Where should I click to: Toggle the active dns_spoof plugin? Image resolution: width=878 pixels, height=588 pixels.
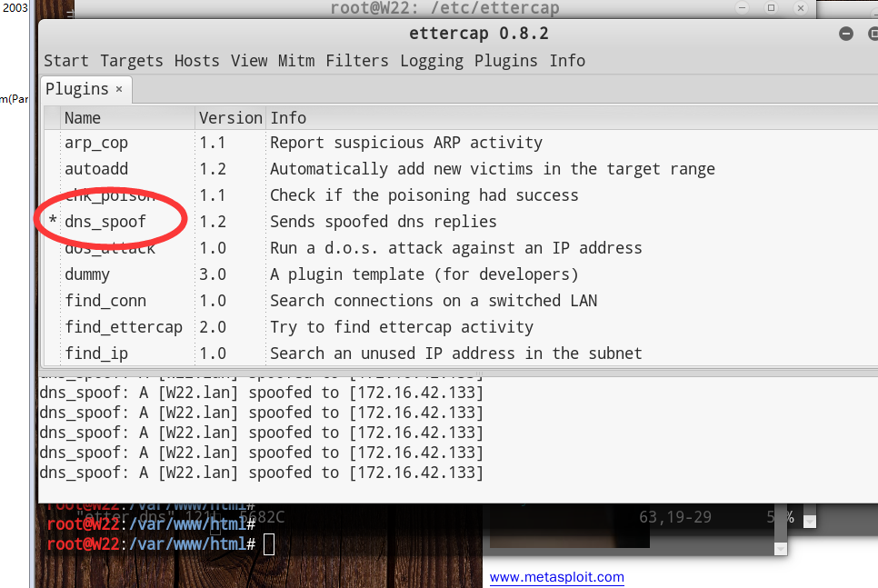click(105, 222)
